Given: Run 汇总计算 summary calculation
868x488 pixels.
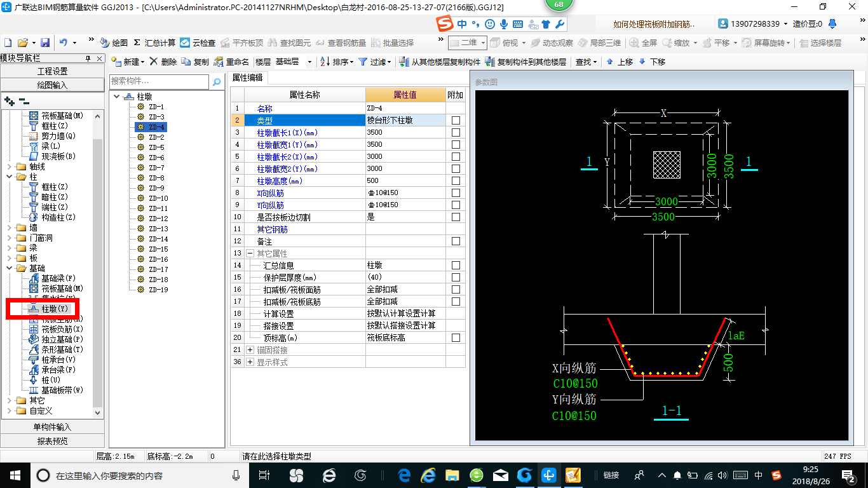Looking at the screenshot, I should [154, 43].
